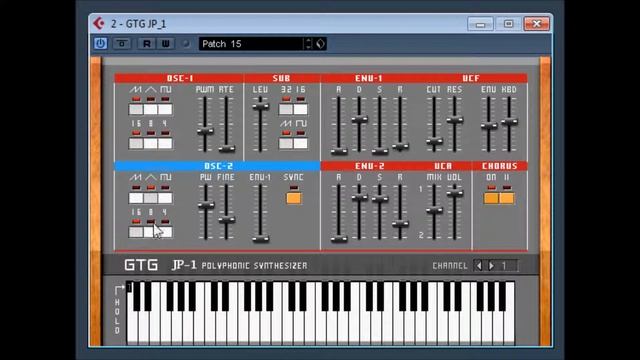The image size is (640, 360).
Task: Set OSC-1 range to 16
Action: tap(136, 143)
